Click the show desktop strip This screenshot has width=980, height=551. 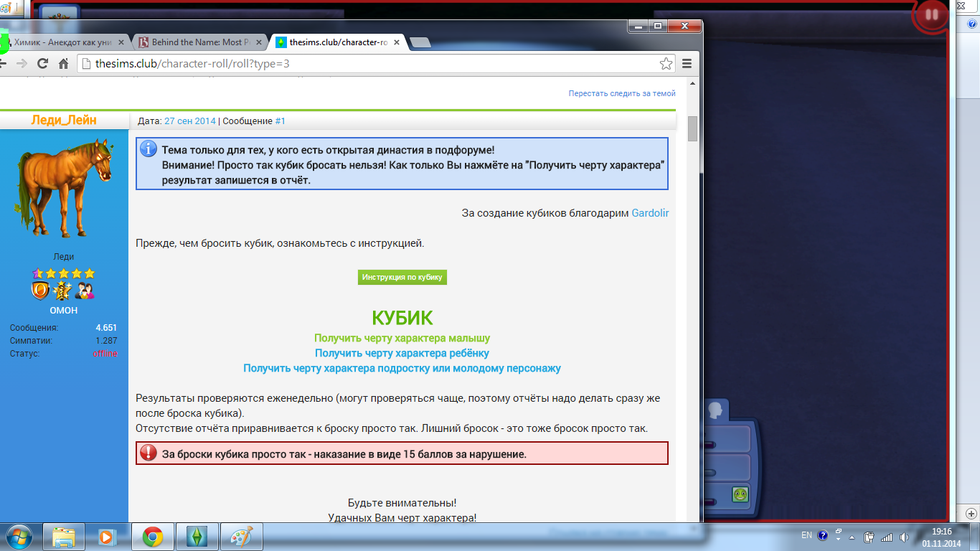[975, 537]
